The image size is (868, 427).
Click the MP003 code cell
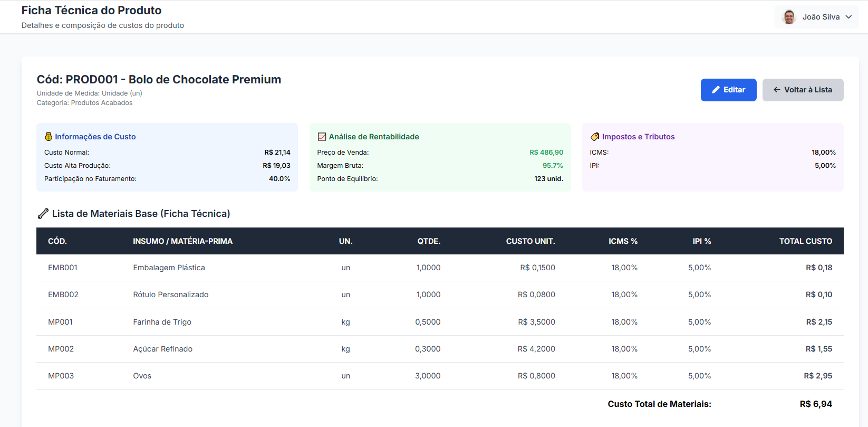pos(61,376)
